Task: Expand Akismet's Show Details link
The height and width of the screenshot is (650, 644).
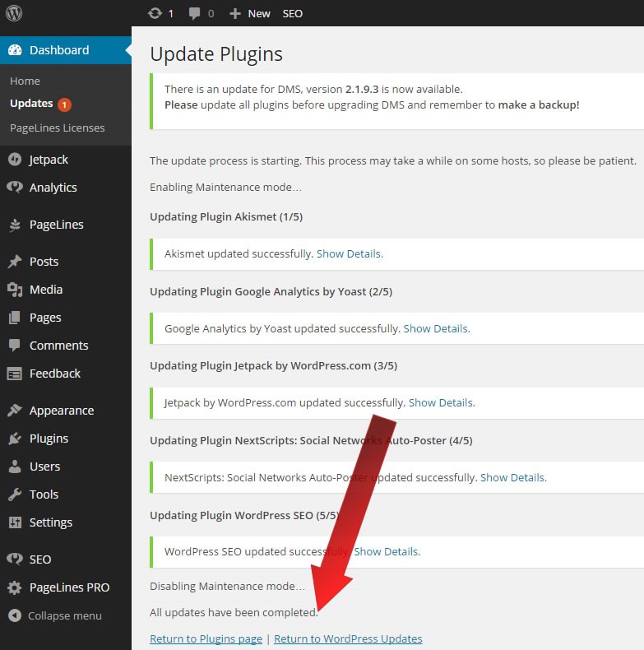Action: tap(349, 254)
